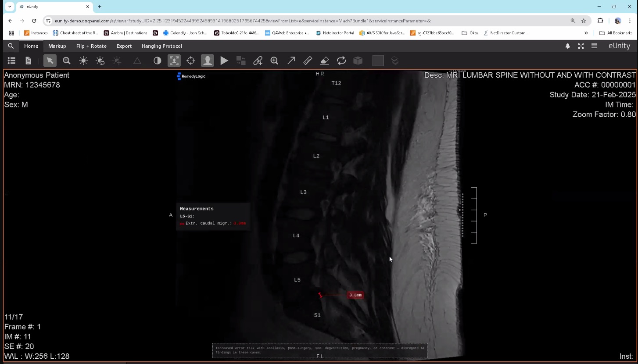The height and width of the screenshot is (364, 638).
Task: Click the image scroll slider on right
Action: [x=462, y=215]
